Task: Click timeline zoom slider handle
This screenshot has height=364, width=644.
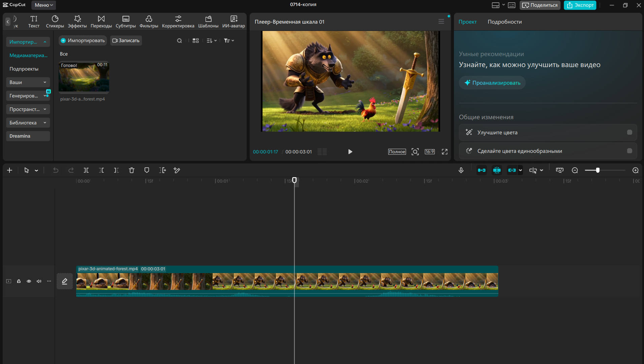Action: tap(598, 170)
